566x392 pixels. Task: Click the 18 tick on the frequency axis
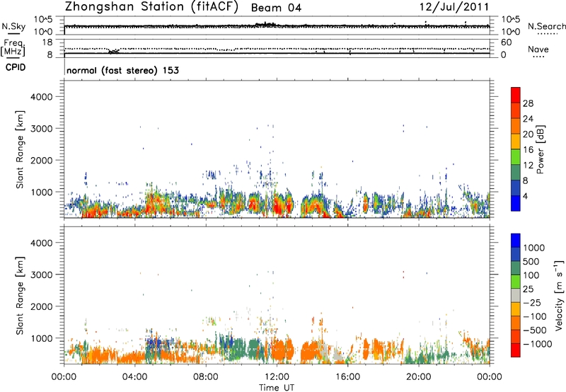tap(47, 42)
